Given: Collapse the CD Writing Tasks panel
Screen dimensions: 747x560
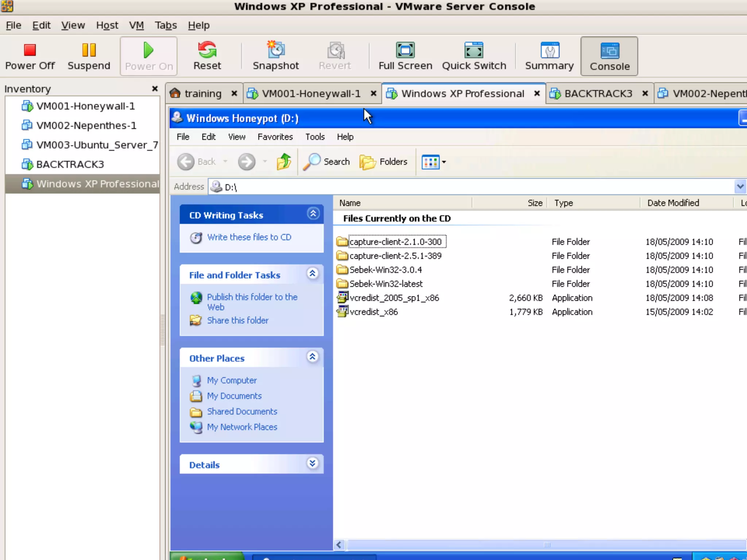Looking at the screenshot, I should pyautogui.click(x=313, y=214).
